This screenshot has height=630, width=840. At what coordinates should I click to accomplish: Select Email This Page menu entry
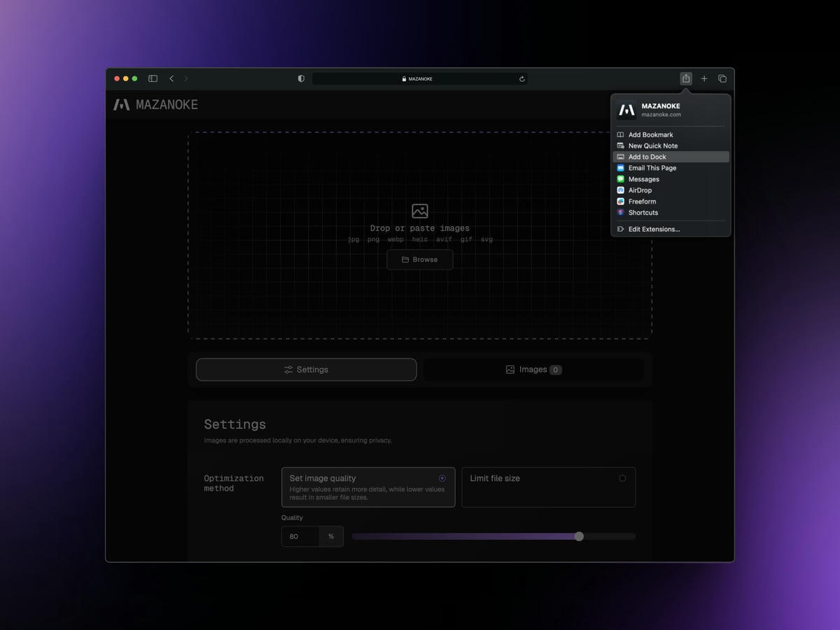click(x=651, y=167)
